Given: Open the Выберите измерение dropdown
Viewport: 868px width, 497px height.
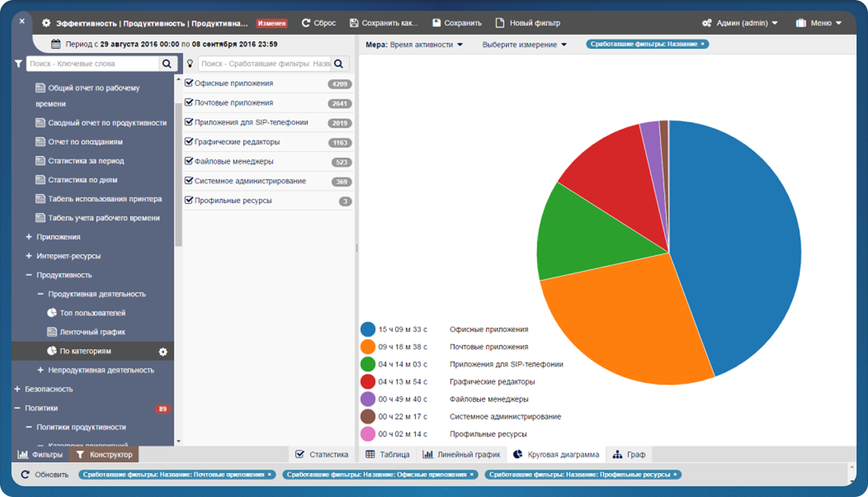Looking at the screenshot, I should (x=525, y=45).
